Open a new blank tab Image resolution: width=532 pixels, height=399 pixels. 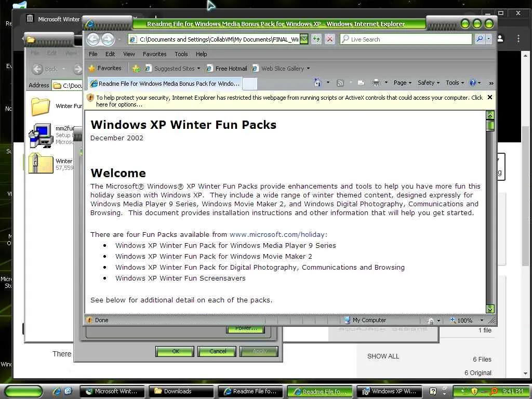pyautogui.click(x=250, y=84)
